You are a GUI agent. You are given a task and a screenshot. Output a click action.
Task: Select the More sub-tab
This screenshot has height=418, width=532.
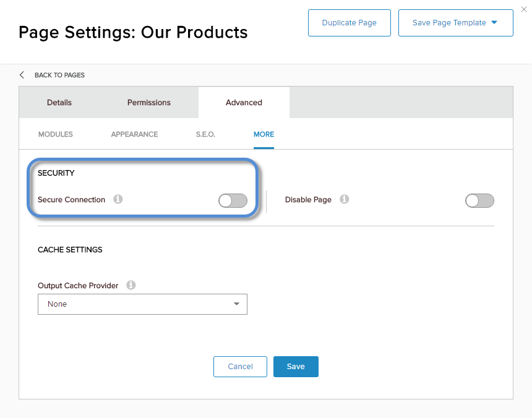coord(264,134)
